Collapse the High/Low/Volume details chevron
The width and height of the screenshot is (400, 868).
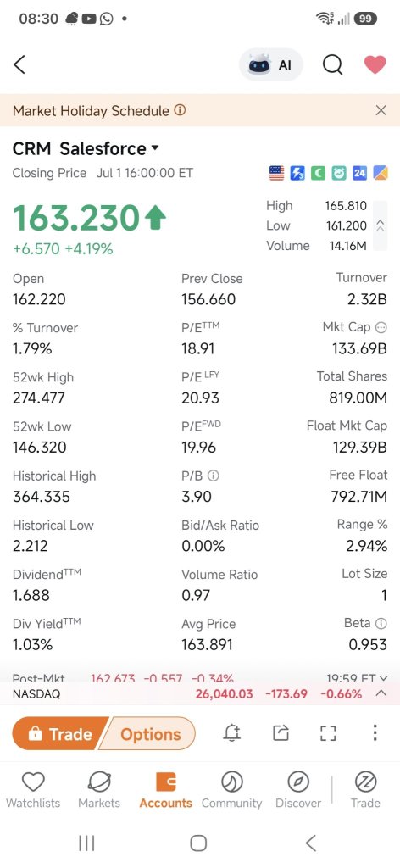[x=380, y=225]
